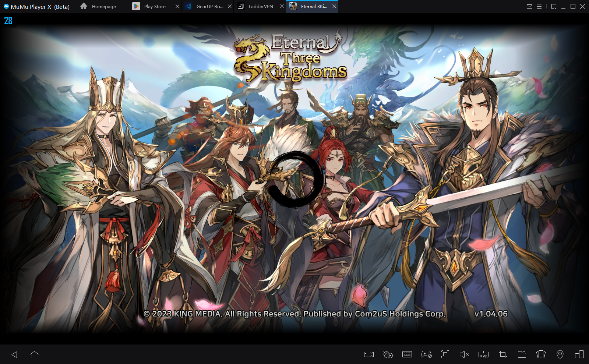This screenshot has height=364, width=589.
Task: Switch to the Play Store tab
Action: [x=155, y=7]
